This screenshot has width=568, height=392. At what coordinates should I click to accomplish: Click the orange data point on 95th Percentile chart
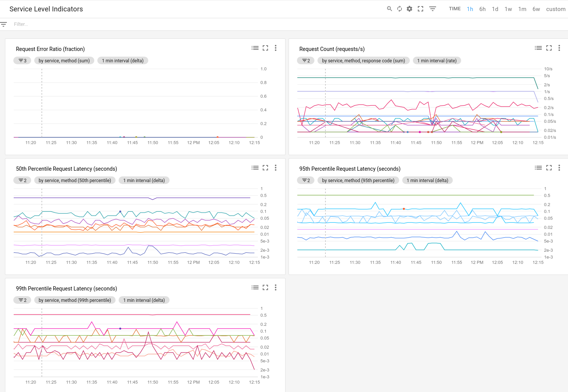tap(404, 209)
